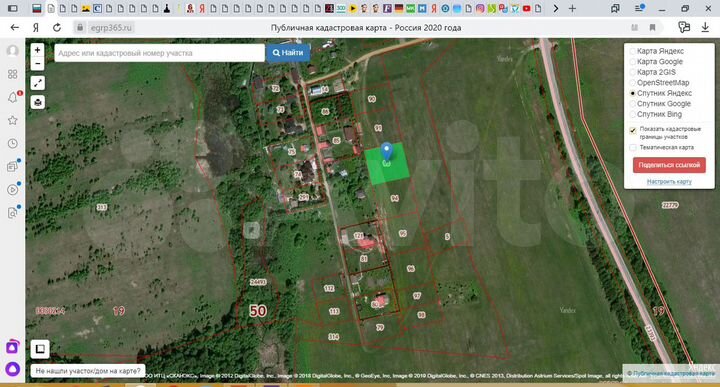This screenshot has height=387, width=720.
Task: Select Карта 2GIS map layer
Action: [632, 73]
